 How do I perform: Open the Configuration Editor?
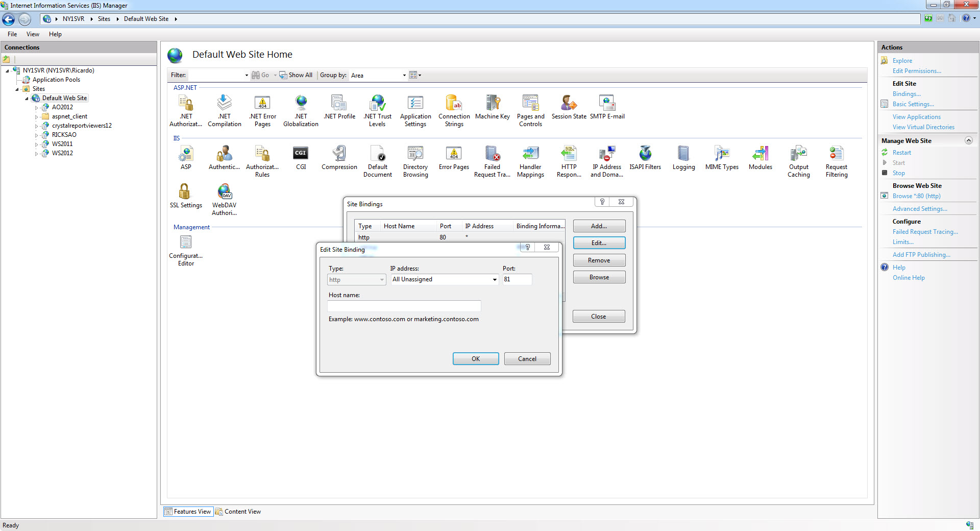[185, 246]
